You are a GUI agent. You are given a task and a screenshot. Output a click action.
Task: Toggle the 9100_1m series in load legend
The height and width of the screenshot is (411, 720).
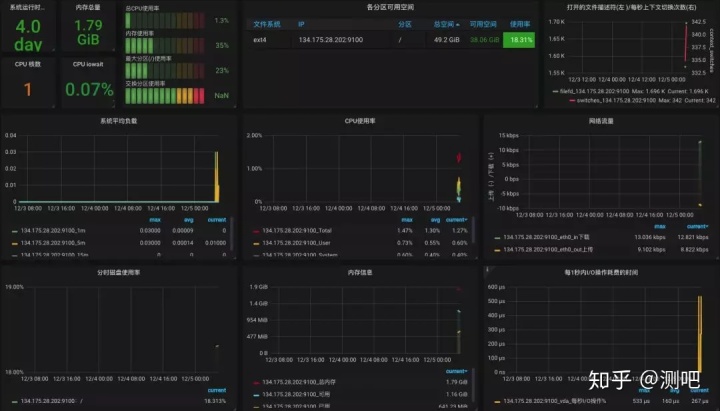click(53, 231)
